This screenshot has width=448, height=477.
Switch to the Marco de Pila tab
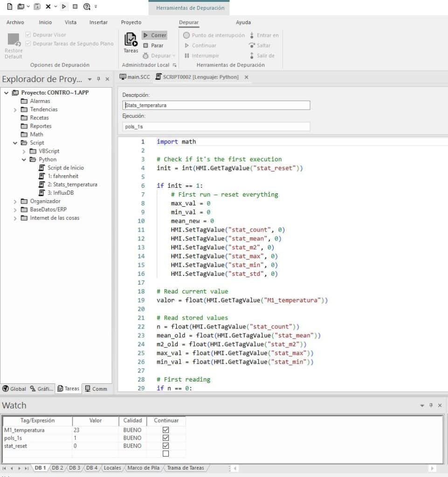coord(143,468)
